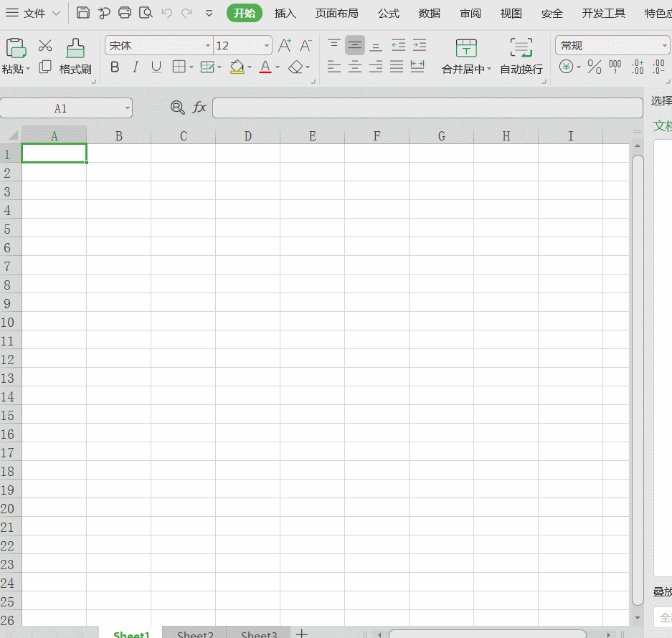Expand Merge and Center dropdown arrow
The image size is (672, 638).
pos(489,69)
